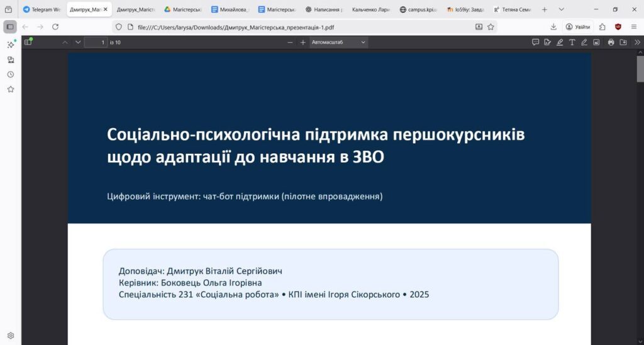Zoom in using the plus icon
644x345 pixels.
point(303,42)
